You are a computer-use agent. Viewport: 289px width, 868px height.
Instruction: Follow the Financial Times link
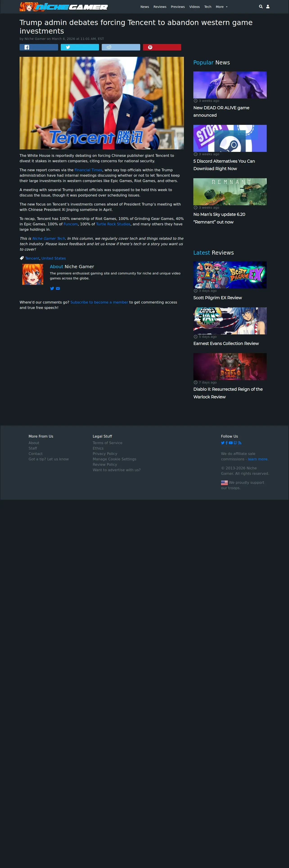click(88, 170)
